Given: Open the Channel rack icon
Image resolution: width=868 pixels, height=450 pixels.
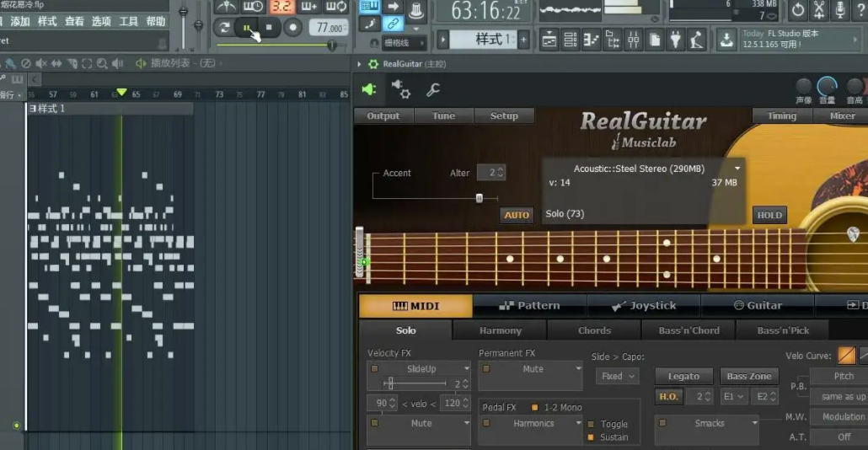Looking at the screenshot, I should [x=571, y=40].
